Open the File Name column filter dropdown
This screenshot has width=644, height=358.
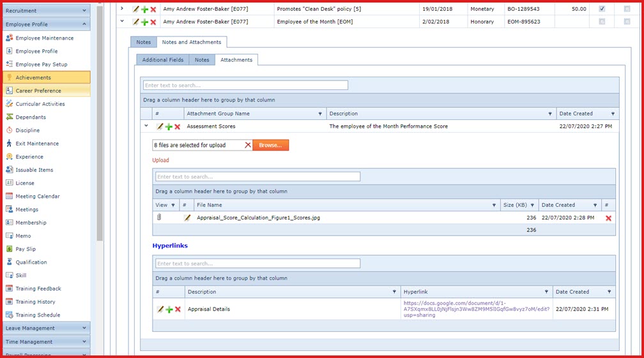pos(494,205)
